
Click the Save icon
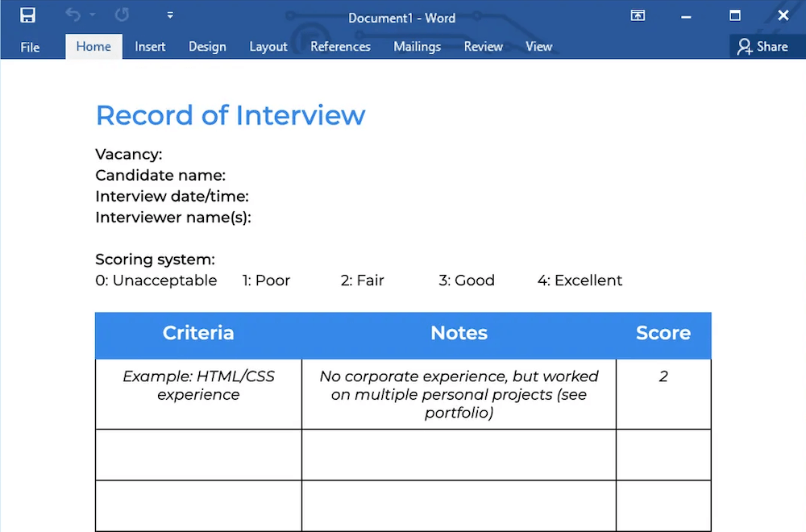(27, 15)
